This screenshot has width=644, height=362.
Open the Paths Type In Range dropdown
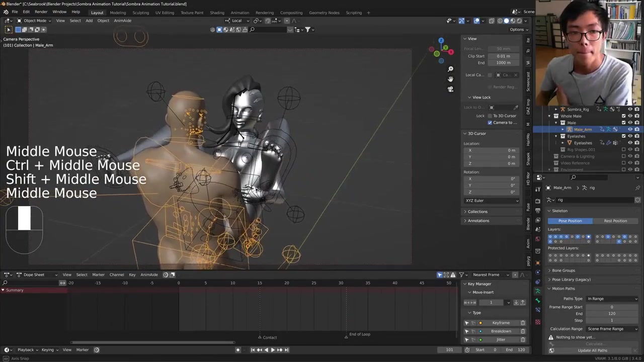tap(612, 299)
